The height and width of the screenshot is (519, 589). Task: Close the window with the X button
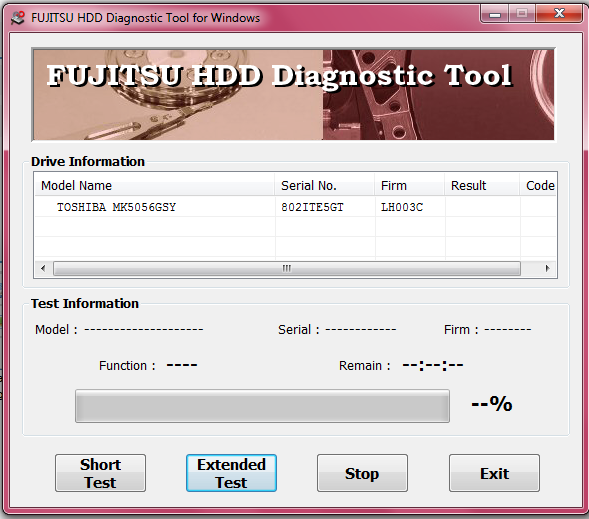pyautogui.click(x=559, y=14)
